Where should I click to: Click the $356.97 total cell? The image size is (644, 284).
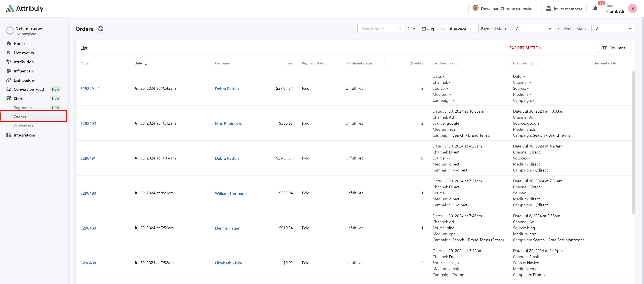(x=286, y=123)
